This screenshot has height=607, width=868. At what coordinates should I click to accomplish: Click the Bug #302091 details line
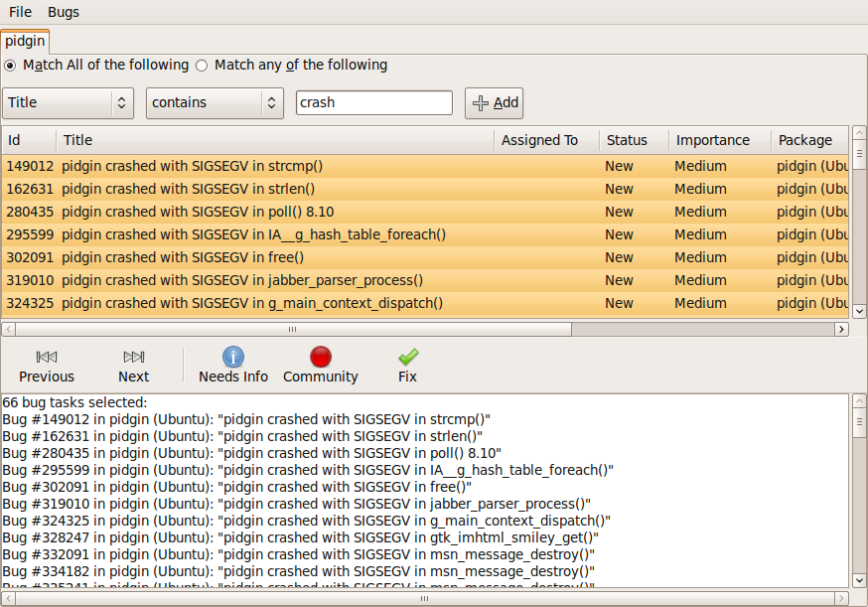pos(237,487)
